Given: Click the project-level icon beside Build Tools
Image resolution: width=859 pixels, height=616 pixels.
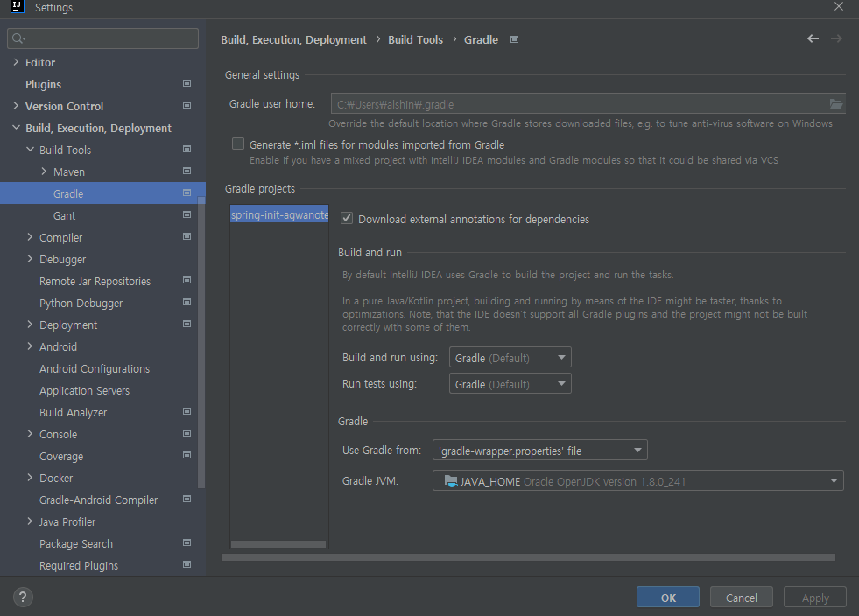Looking at the screenshot, I should [187, 149].
